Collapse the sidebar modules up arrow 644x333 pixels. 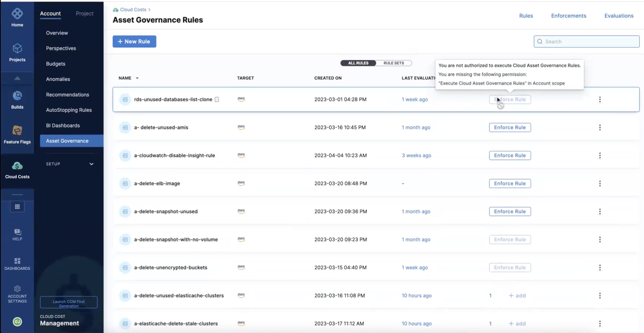[x=17, y=78]
